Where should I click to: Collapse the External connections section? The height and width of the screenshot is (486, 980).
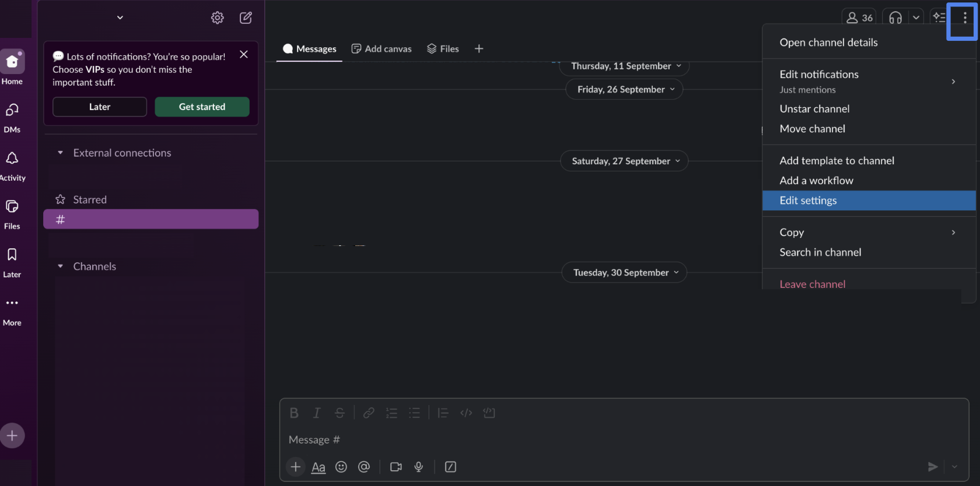[60, 153]
